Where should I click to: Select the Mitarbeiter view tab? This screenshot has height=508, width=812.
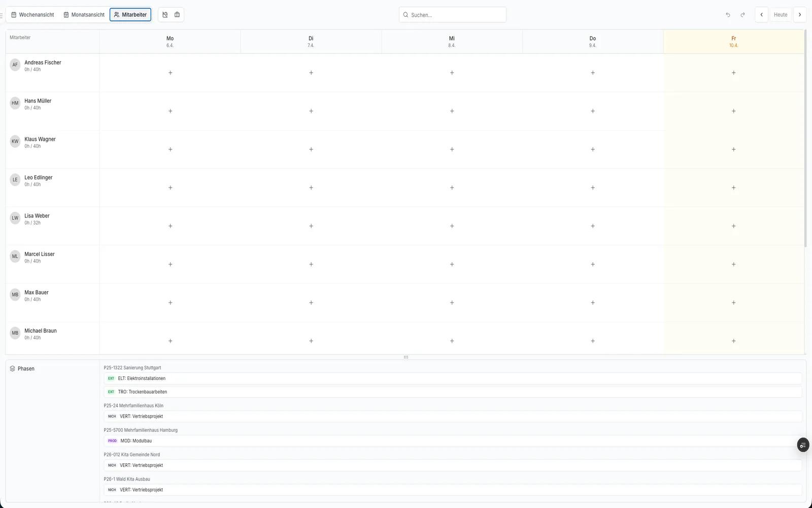[x=130, y=15]
